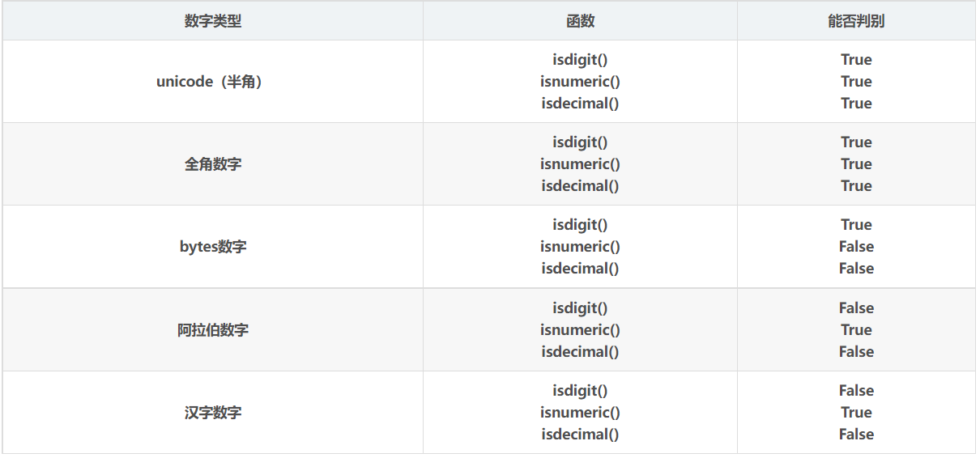Screen dimensions: 980x458
Task: Click the bytes数字 row label
Action: coord(212,247)
